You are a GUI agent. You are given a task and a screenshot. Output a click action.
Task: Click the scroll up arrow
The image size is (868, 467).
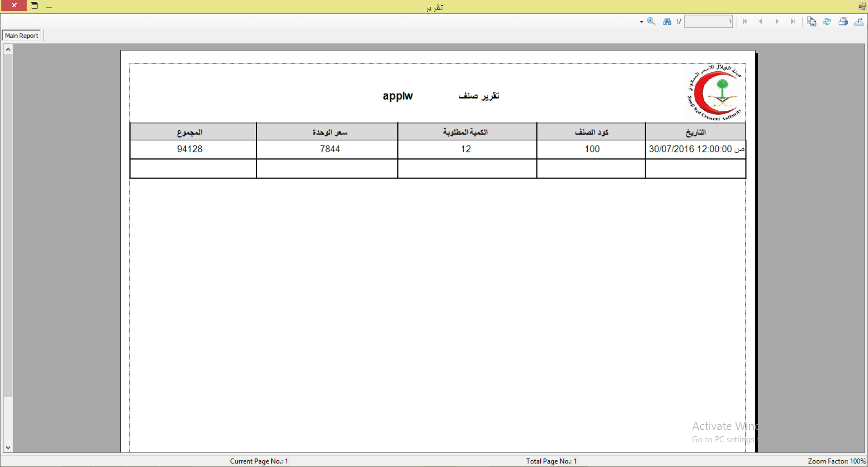click(x=8, y=49)
